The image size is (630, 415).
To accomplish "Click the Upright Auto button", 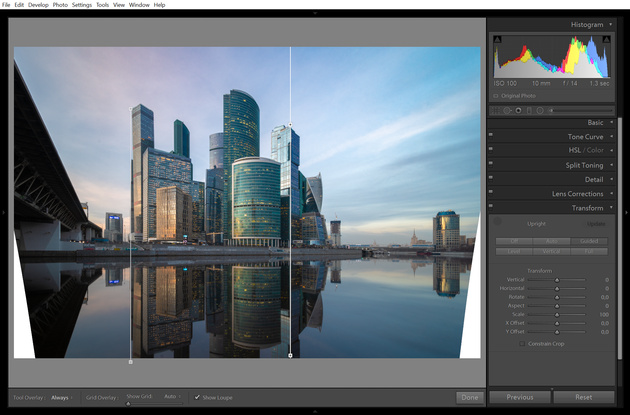I will (x=551, y=241).
